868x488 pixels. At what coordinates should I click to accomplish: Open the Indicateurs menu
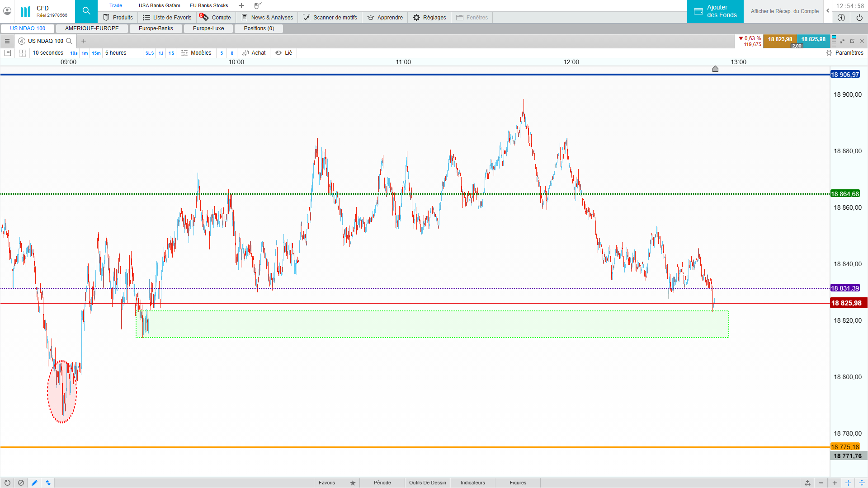point(472,483)
